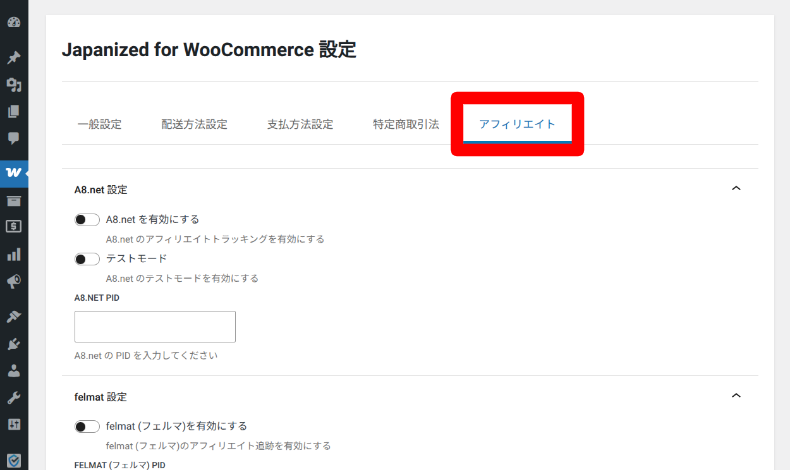The width and height of the screenshot is (790, 470).
Task: Switch to the 一般設定 tab
Action: coord(100,124)
